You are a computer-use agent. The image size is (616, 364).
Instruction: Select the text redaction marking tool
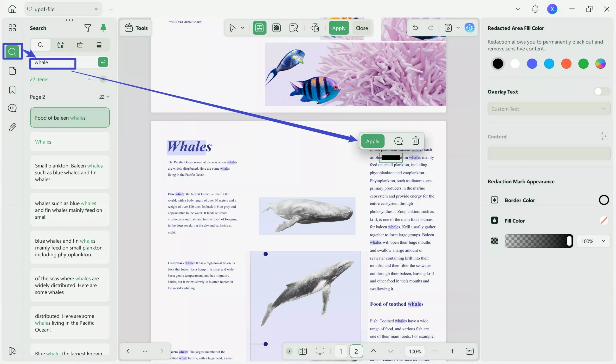(259, 27)
